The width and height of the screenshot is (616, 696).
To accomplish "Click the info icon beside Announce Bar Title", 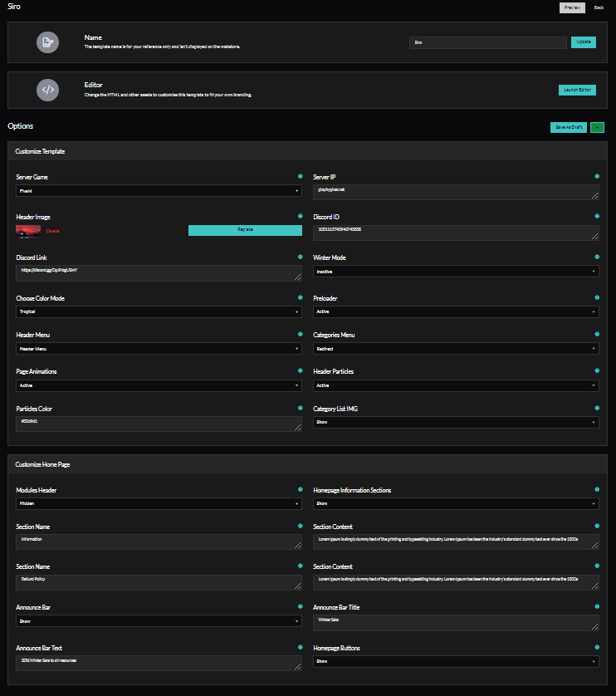I will [x=596, y=606].
